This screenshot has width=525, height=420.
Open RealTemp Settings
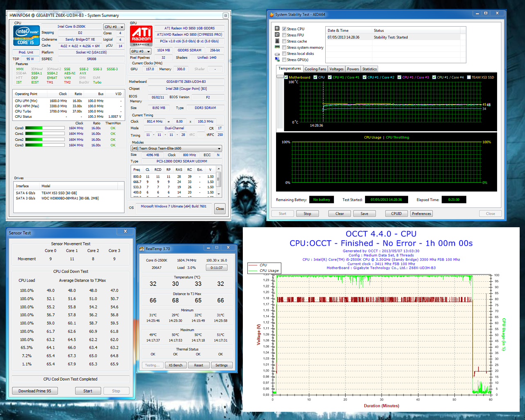point(221,365)
